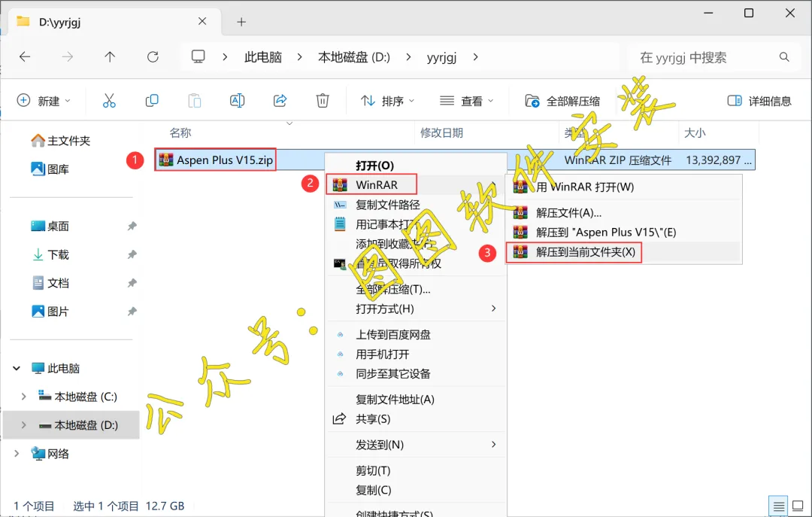Go back with the left arrow
812x517 pixels.
pos(25,57)
